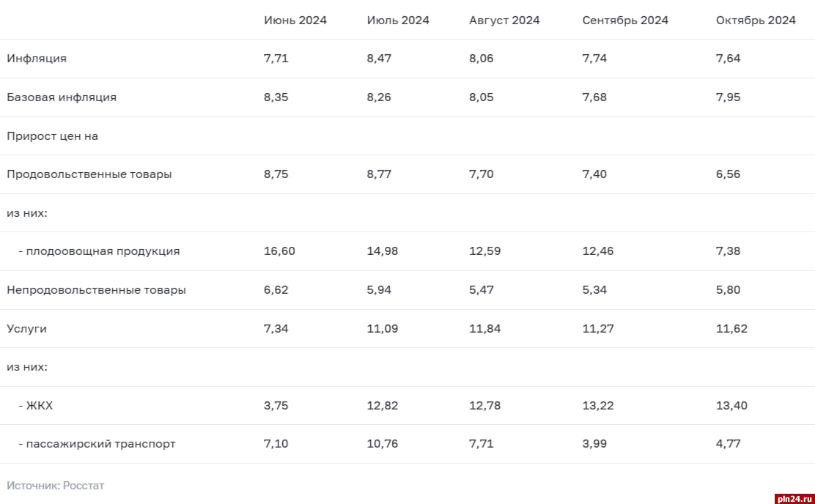
Task: Select the Непродовольственные товары row label
Action: coord(96,290)
